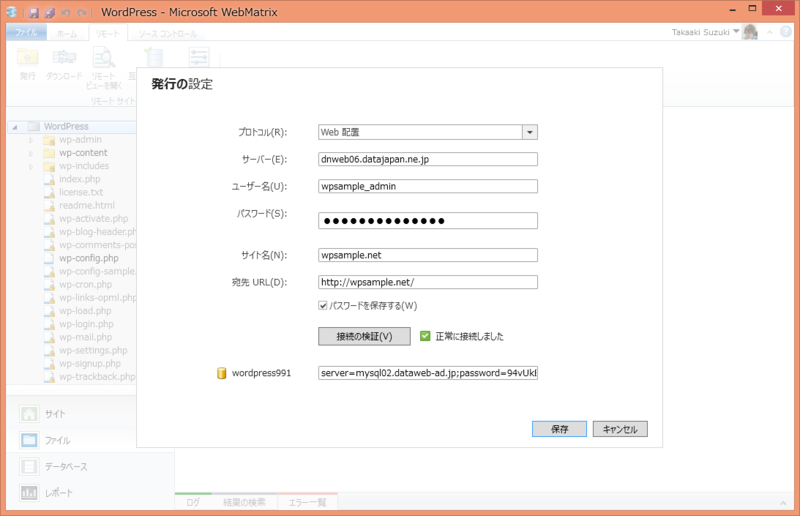
Task: Click the help question mark icon
Action: tap(786, 32)
